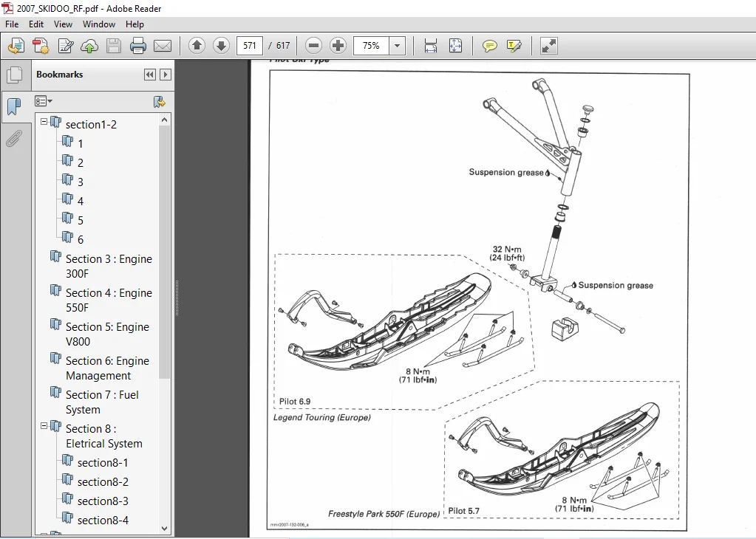
Task: Click bookmarks scrollbar up arrow
Action: coord(164,120)
